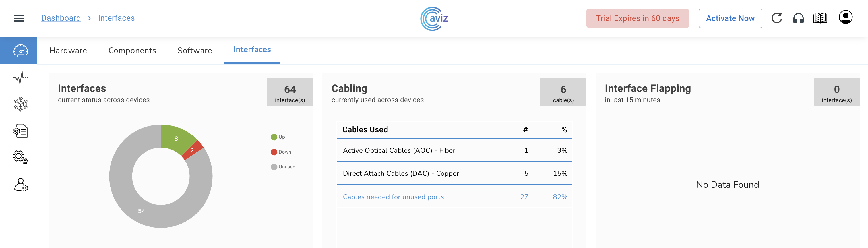Viewport: 868px width, 248px height.
Task: Open the dashboard gauge sidebar icon
Action: (20, 51)
